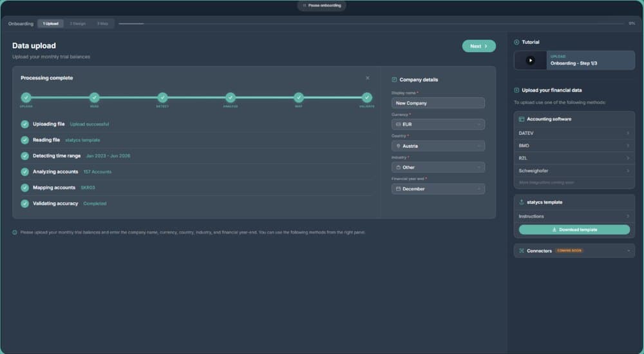Expand the Schweighofer integration row
The width and height of the screenshot is (644, 354).
pyautogui.click(x=574, y=171)
